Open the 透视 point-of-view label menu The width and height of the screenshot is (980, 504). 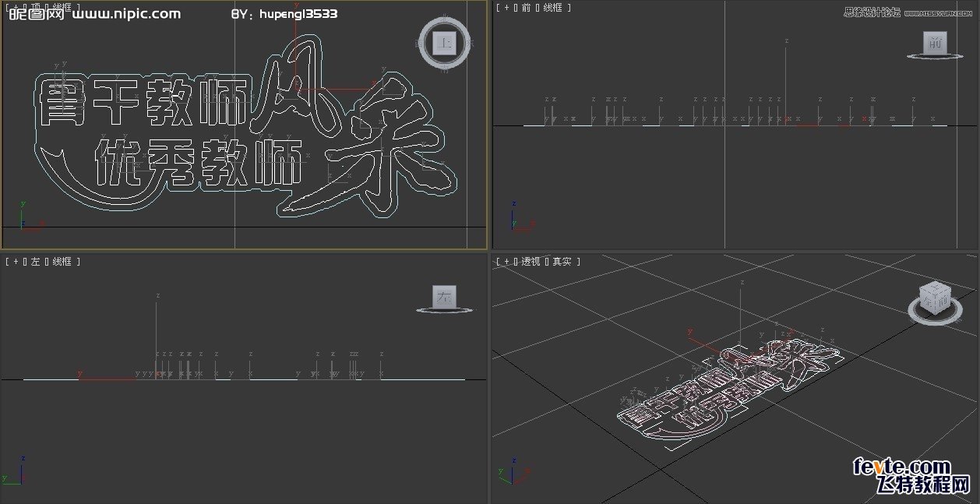531,262
